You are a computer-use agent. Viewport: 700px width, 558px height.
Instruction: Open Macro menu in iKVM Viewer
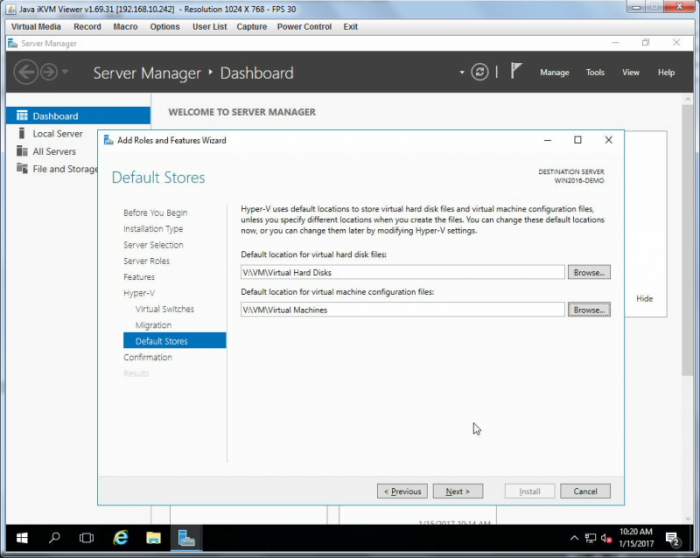point(125,27)
